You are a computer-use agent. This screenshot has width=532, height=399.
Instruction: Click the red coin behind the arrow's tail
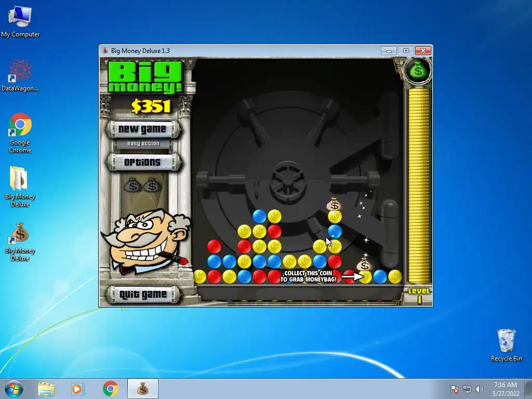pyautogui.click(x=350, y=276)
